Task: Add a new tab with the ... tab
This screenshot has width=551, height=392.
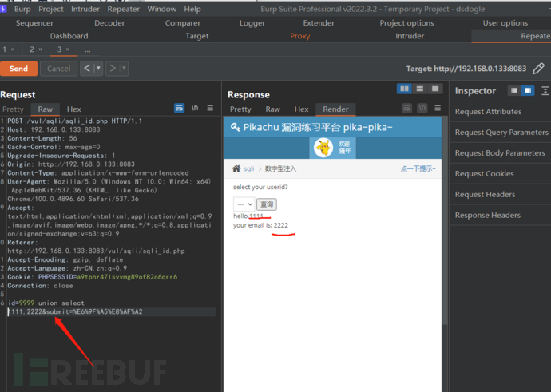Action: [x=88, y=49]
